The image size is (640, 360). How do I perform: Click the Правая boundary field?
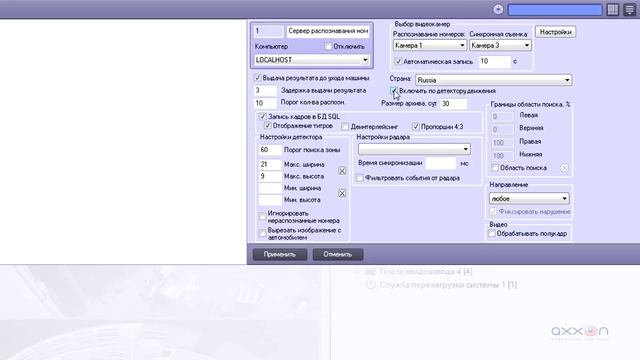tap(502, 142)
